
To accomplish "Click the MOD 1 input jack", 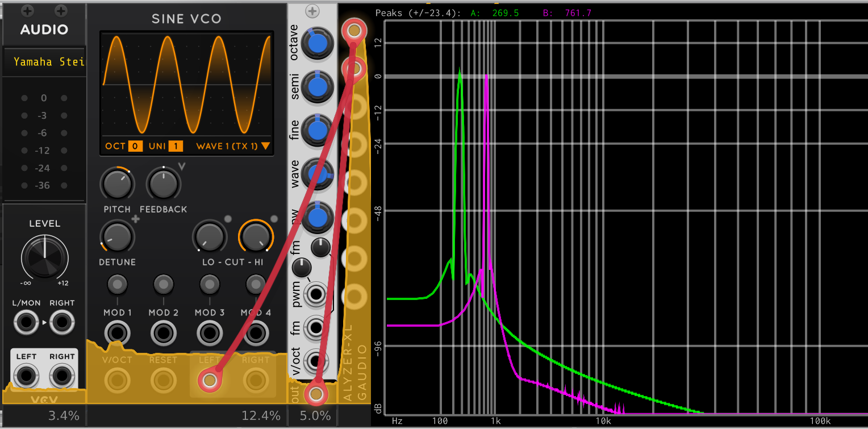I will (117, 333).
